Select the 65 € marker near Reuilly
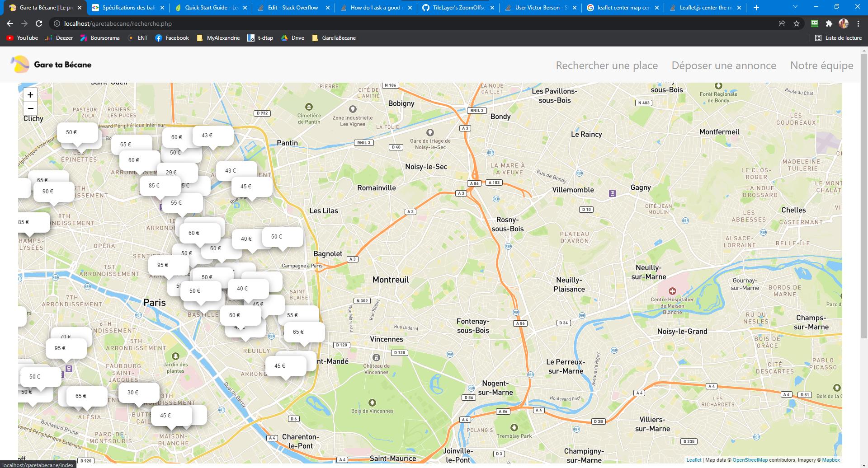Screen dimensions: 868x468 [x=304, y=332]
